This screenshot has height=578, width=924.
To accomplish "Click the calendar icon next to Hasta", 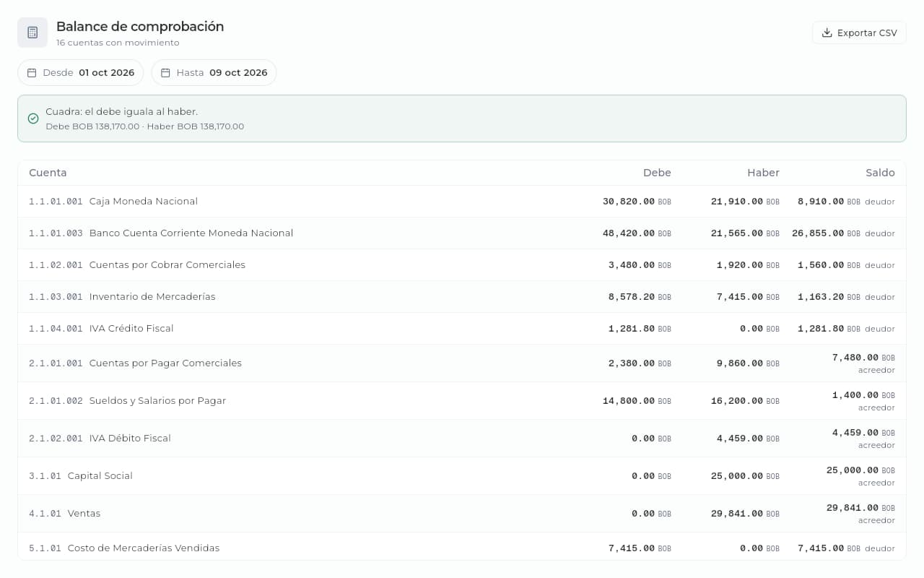I will (x=165, y=73).
